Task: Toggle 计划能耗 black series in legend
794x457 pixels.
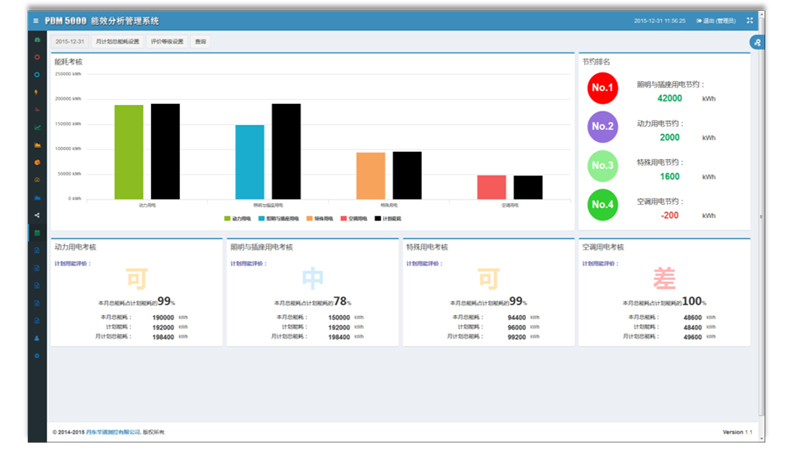Action: pyautogui.click(x=387, y=217)
